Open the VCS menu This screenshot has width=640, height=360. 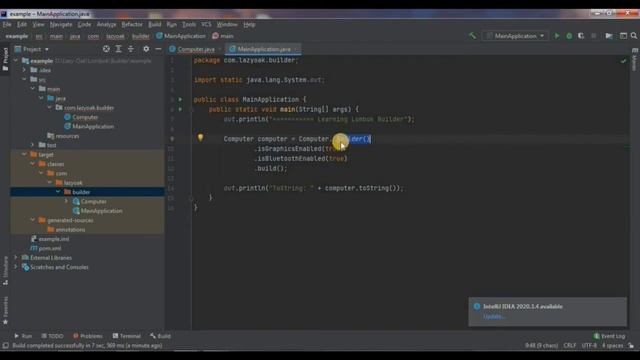[206, 24]
